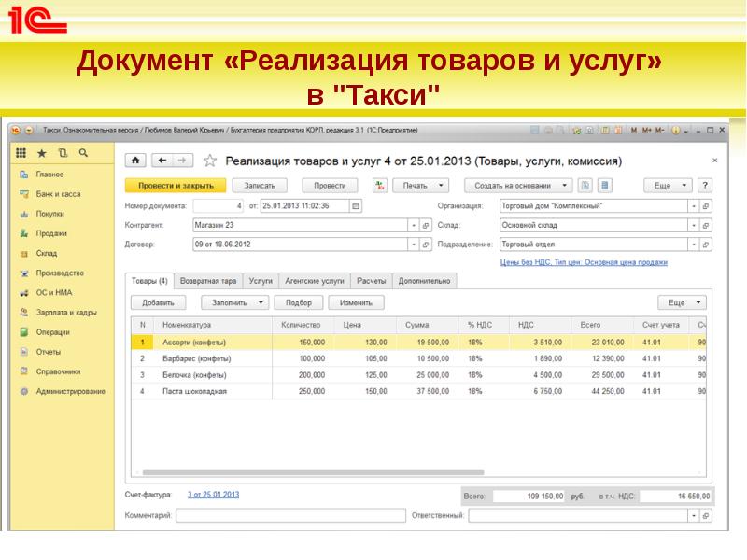Expand Организация dropdown list
The height and width of the screenshot is (560, 747).
pyautogui.click(x=694, y=206)
